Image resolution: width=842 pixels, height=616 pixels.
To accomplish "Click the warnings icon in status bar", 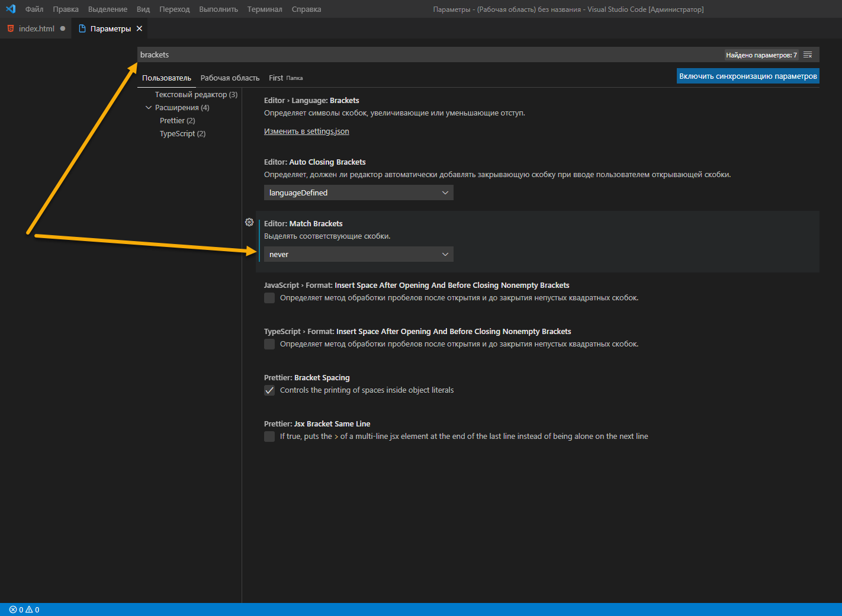I will (x=29, y=609).
